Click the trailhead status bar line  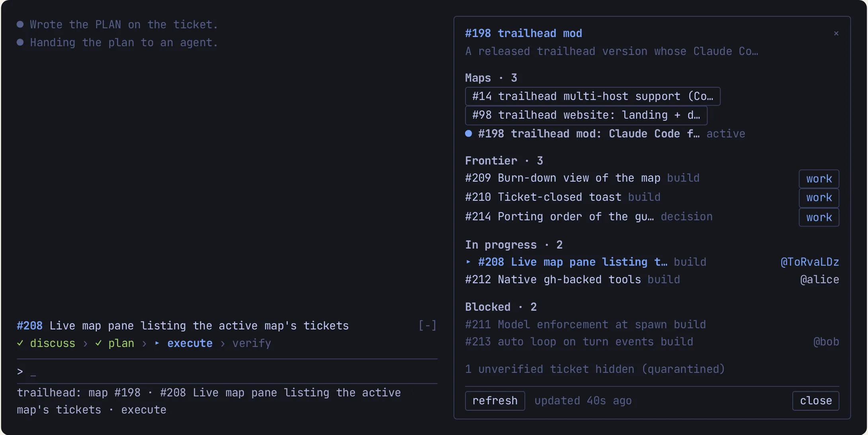tap(209, 401)
